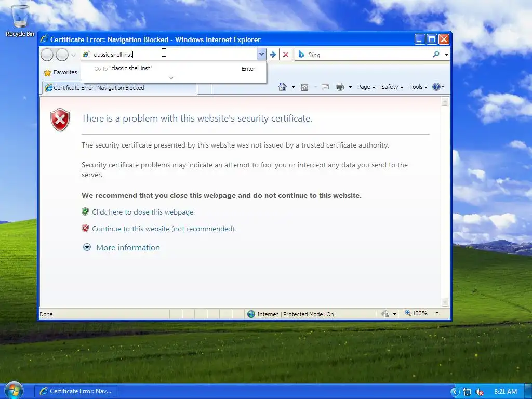Select the 'Go to classic shell inst' suggestion
The height and width of the screenshot is (399, 532).
(x=174, y=69)
